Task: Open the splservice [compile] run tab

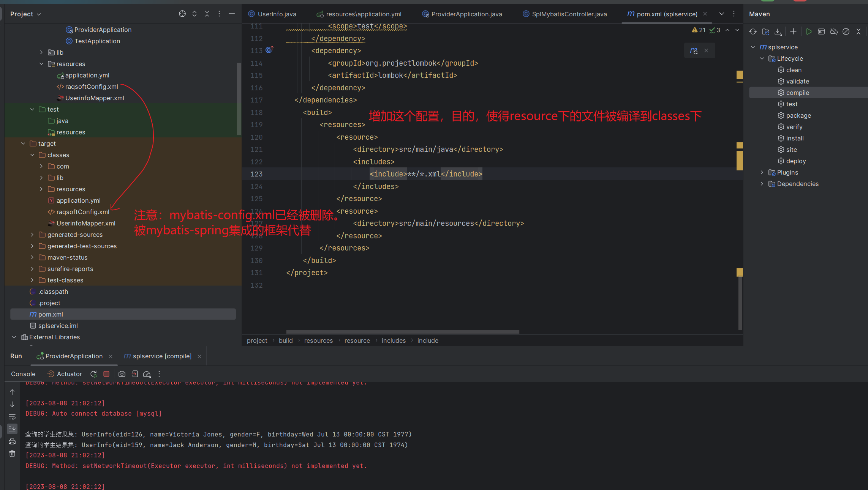Action: coord(162,356)
